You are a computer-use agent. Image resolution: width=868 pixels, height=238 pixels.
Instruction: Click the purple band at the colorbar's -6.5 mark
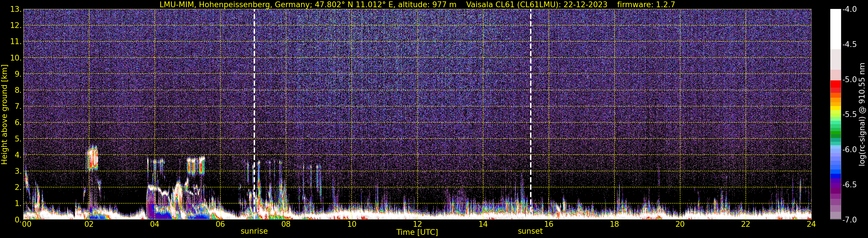[x=835, y=185]
